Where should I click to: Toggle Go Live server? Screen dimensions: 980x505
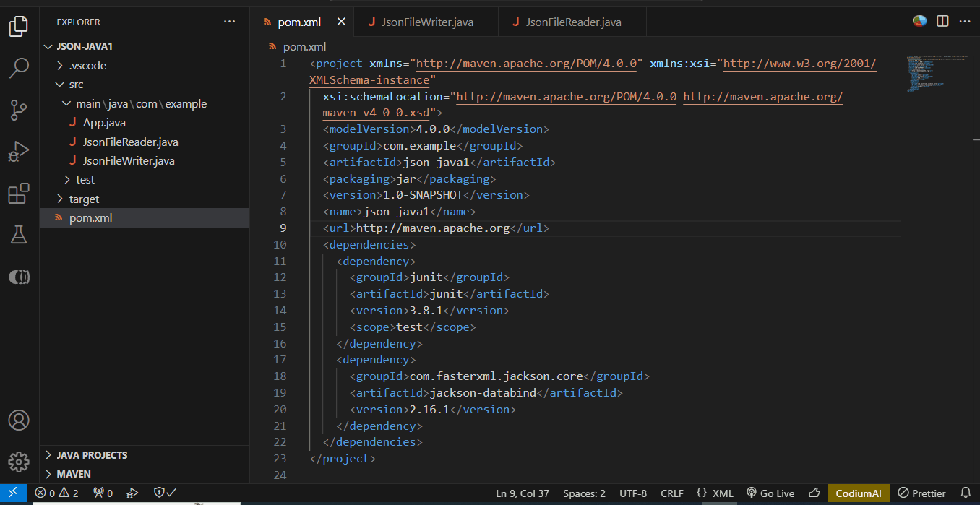[770, 493]
